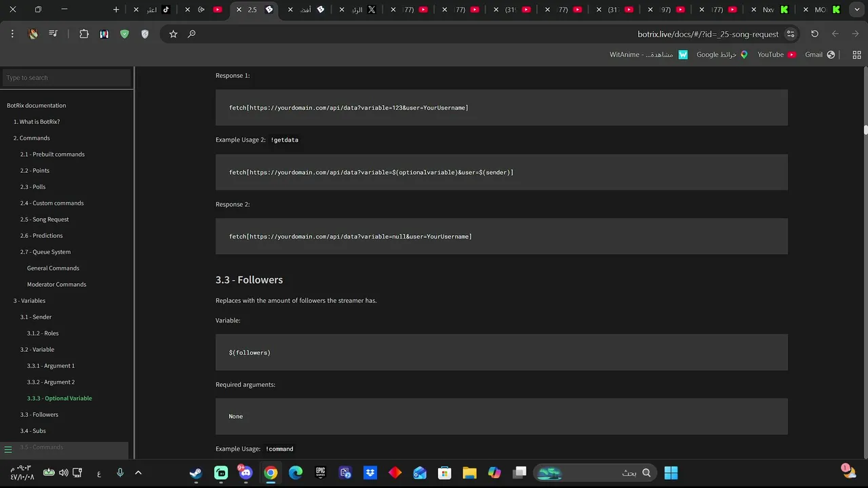
Task: Select '3.3.2 - Argument 2' sub-item
Action: click(x=51, y=382)
